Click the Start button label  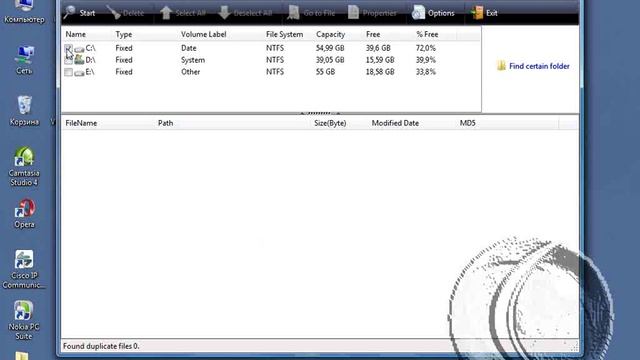point(87,13)
